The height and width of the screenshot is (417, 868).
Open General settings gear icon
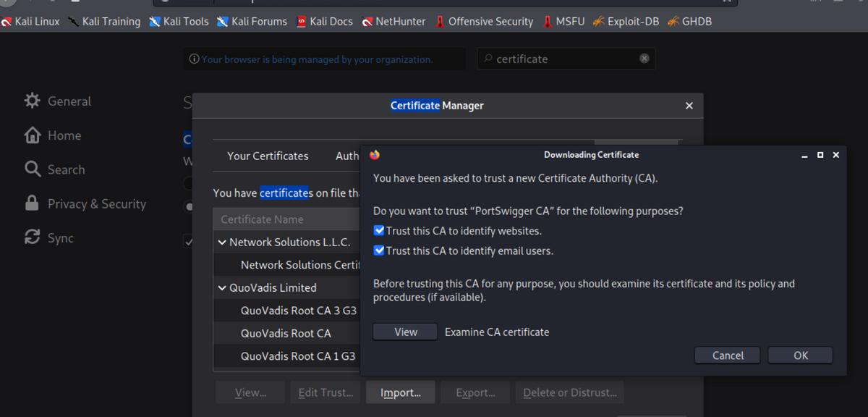coord(33,101)
